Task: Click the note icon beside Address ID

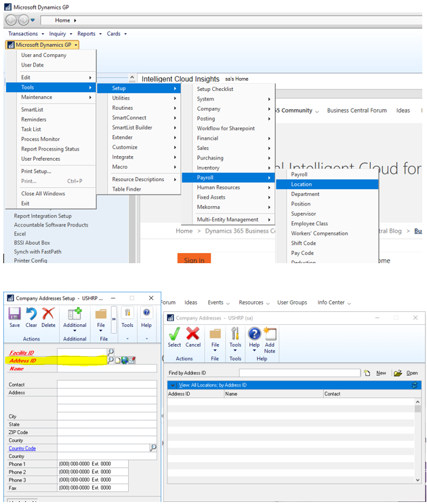Action: click(x=118, y=360)
